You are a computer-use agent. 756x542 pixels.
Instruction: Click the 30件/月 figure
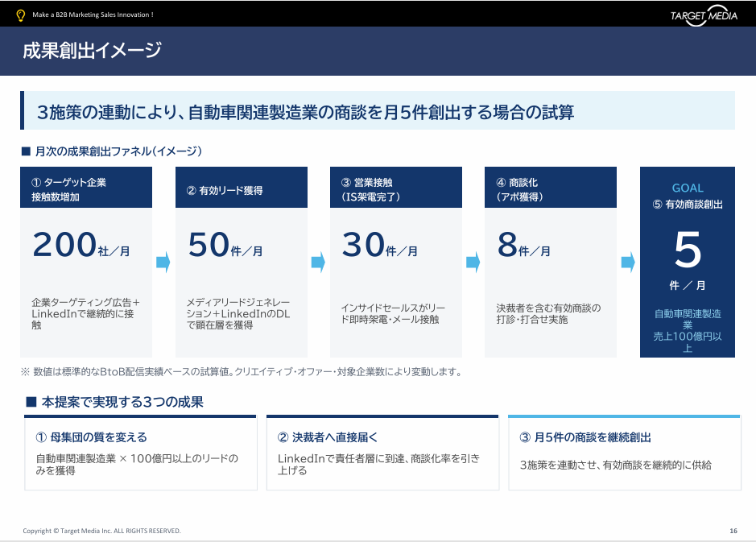click(380, 245)
